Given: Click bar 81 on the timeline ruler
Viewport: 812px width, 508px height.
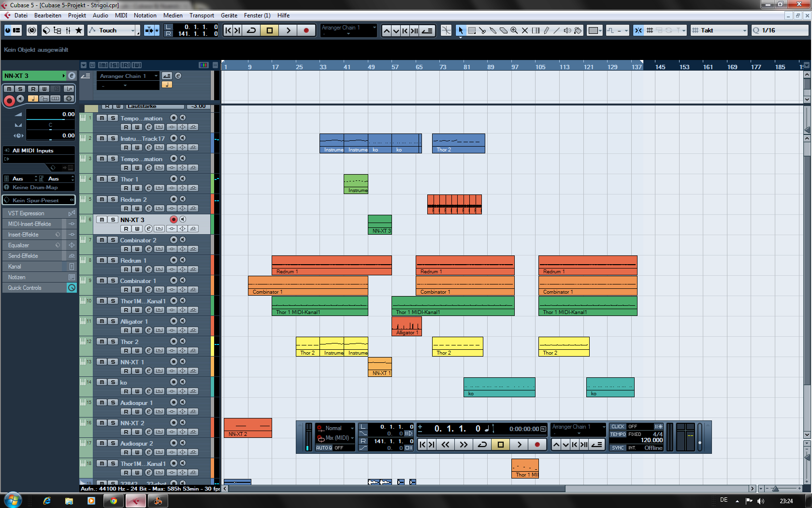Looking at the screenshot, I should click(x=466, y=67).
